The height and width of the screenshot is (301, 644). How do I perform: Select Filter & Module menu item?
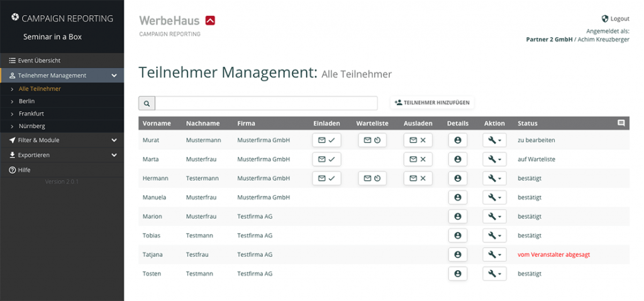(x=62, y=140)
